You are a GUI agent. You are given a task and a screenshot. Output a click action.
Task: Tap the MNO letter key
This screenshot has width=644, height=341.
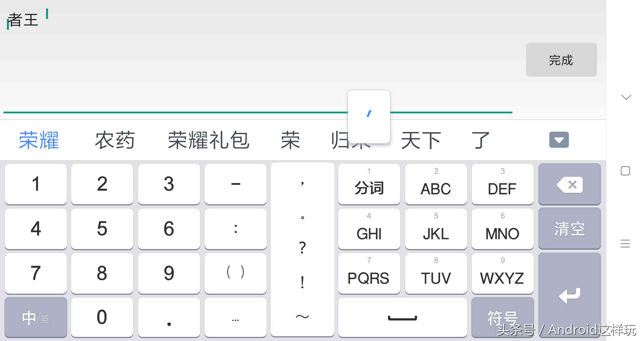pos(503,229)
